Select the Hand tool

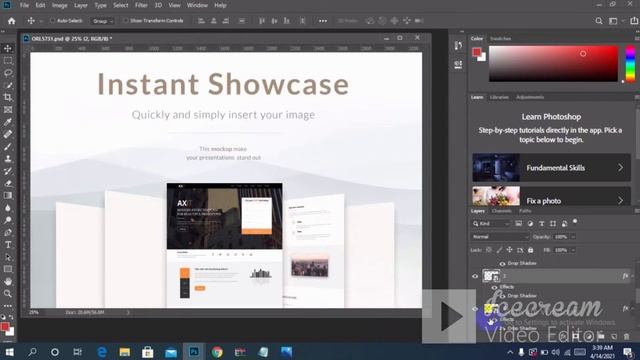point(8,282)
